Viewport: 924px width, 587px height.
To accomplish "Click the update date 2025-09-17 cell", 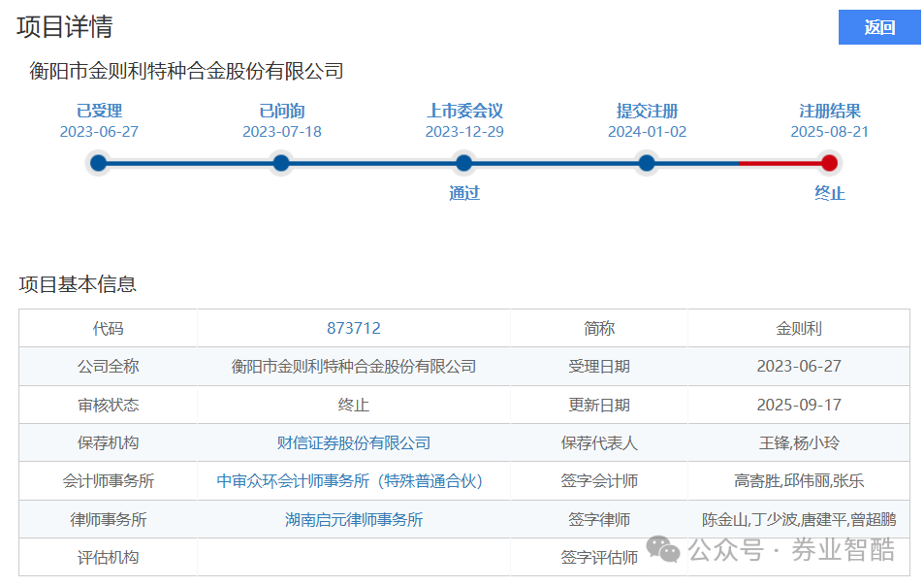I will 799,405.
